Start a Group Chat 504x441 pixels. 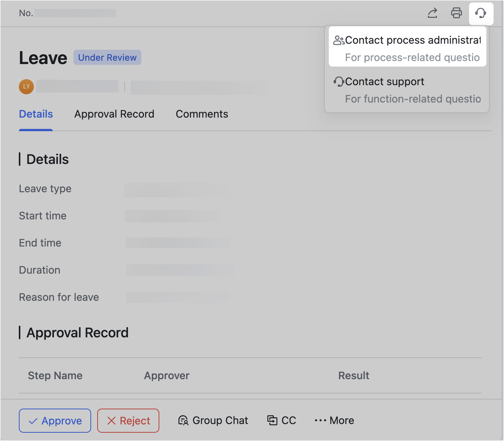(213, 420)
